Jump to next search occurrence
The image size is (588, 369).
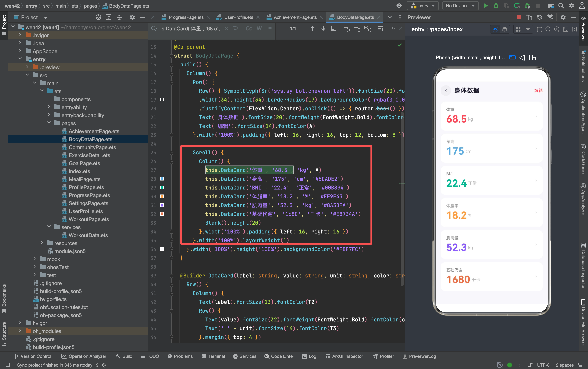click(x=323, y=29)
